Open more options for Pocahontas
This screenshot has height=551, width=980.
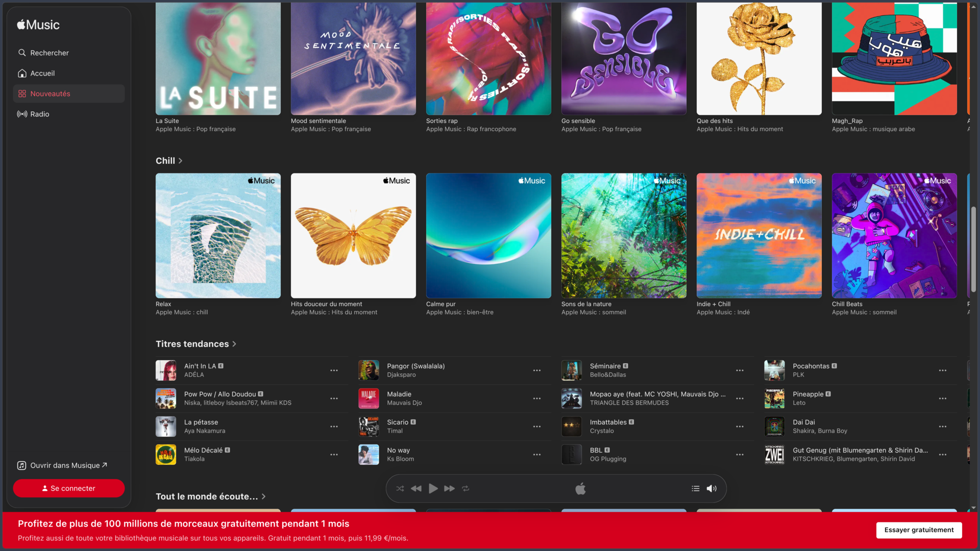pos(943,370)
